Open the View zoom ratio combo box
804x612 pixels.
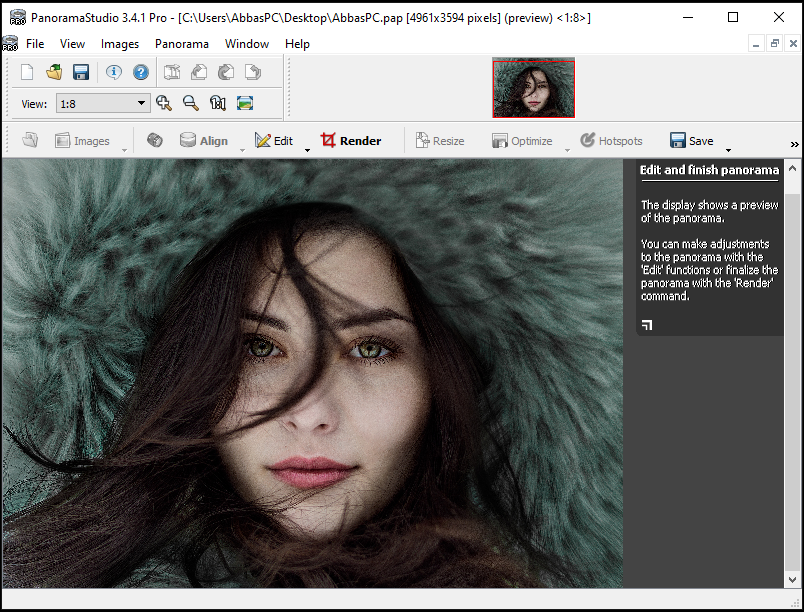(103, 104)
